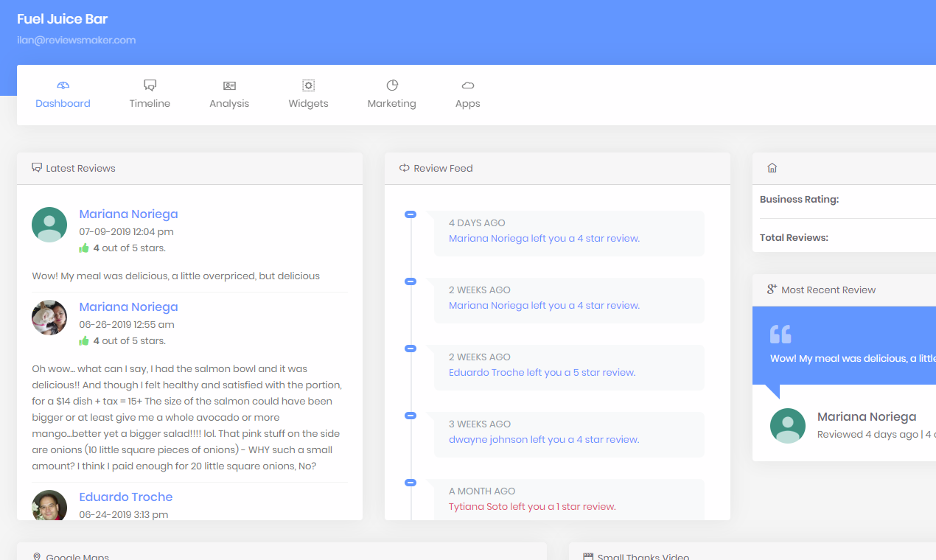Select the Marketing tab
The width and height of the screenshot is (936, 560).
click(x=392, y=95)
